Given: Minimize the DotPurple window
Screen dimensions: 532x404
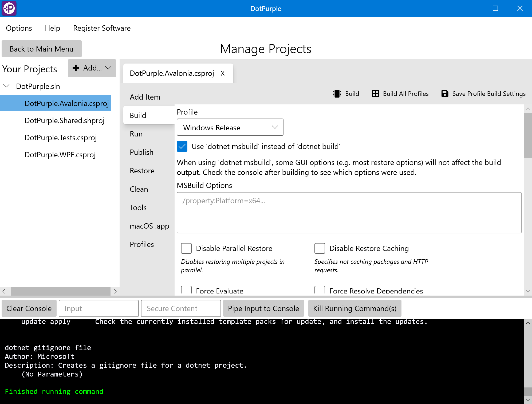Looking at the screenshot, I should (x=471, y=8).
